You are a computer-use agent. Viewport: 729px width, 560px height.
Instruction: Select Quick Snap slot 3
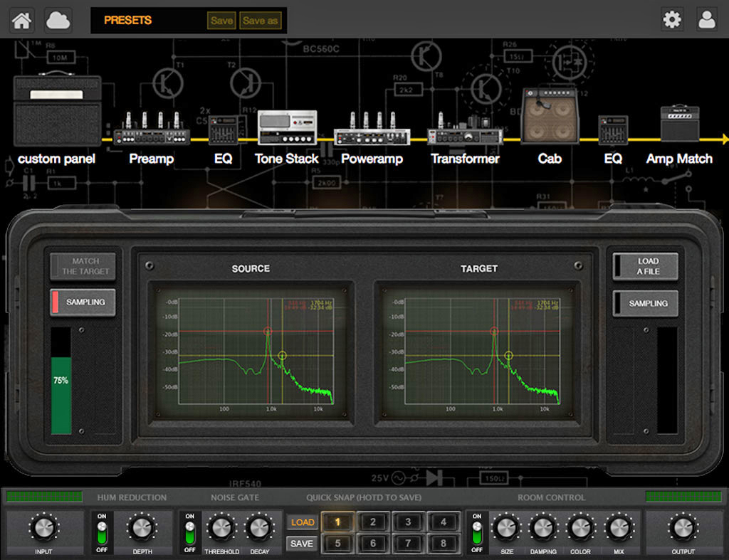408,522
